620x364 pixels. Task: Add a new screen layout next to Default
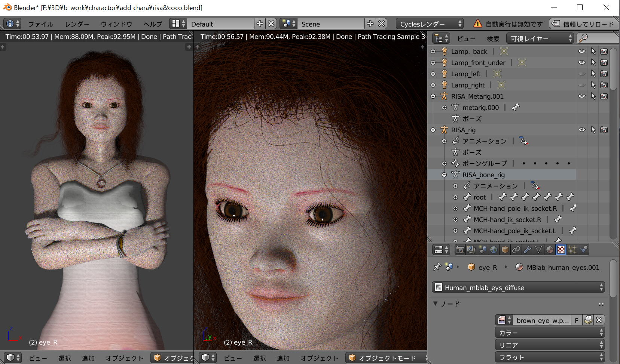pos(260,24)
